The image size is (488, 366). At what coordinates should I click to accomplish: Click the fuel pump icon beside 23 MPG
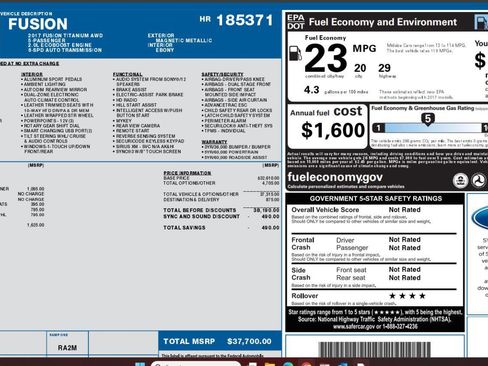point(295,53)
